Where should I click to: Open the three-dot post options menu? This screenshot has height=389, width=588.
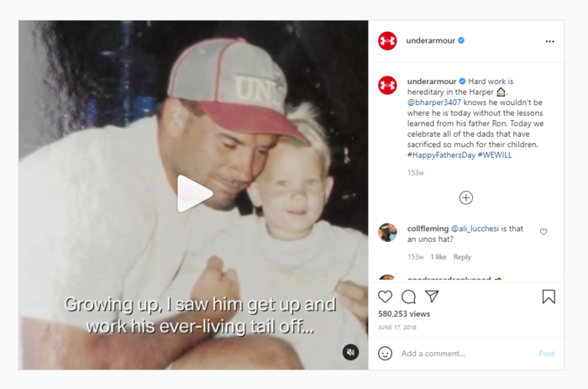click(549, 41)
